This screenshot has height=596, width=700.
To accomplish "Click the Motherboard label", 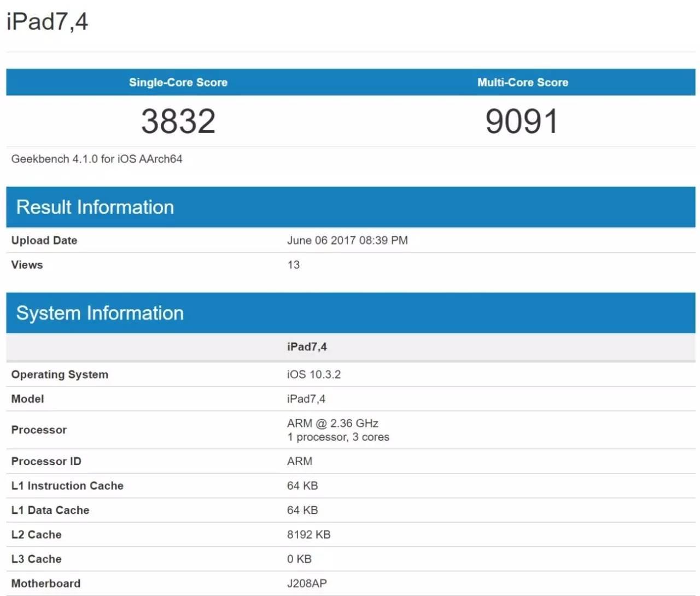I will [46, 583].
